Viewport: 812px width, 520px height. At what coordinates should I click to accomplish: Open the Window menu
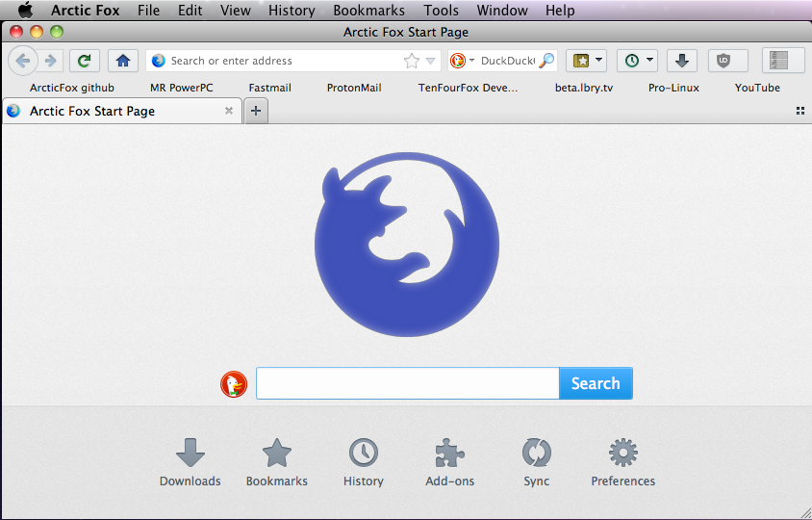(x=502, y=11)
